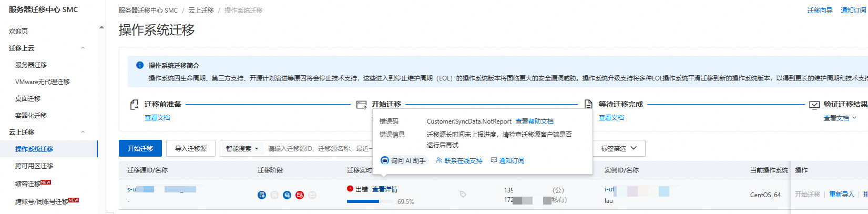868x214 pixels.
Task: Click the red error status icon beside 出错
Action: pos(350,189)
